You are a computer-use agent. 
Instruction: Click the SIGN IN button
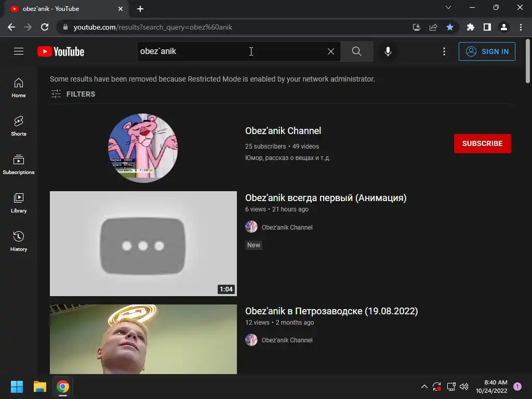tap(487, 51)
